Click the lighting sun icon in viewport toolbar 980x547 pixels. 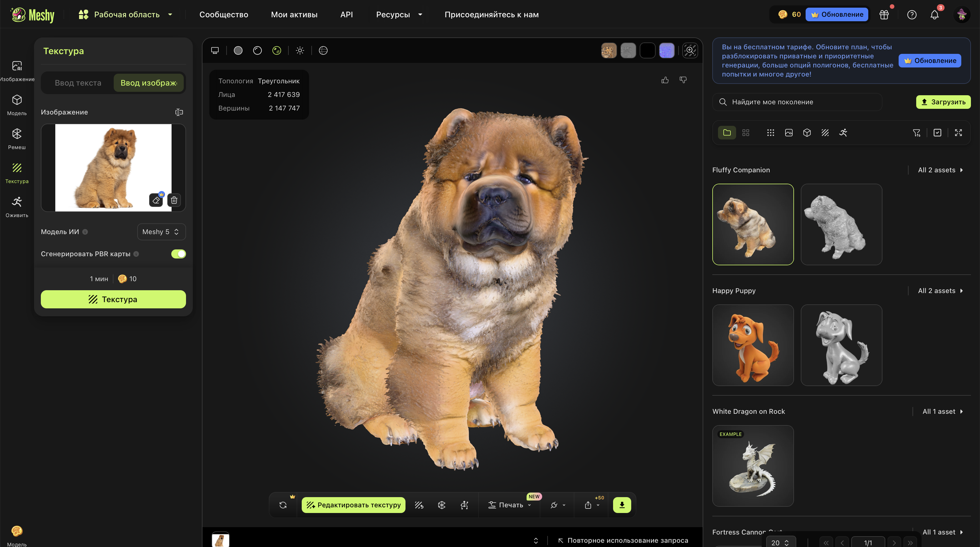coord(300,50)
